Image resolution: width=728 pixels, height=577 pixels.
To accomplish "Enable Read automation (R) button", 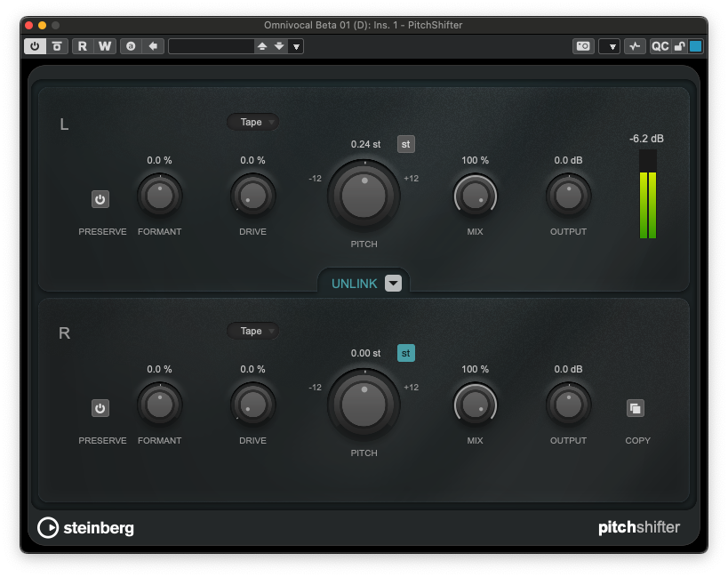I will pyautogui.click(x=83, y=46).
